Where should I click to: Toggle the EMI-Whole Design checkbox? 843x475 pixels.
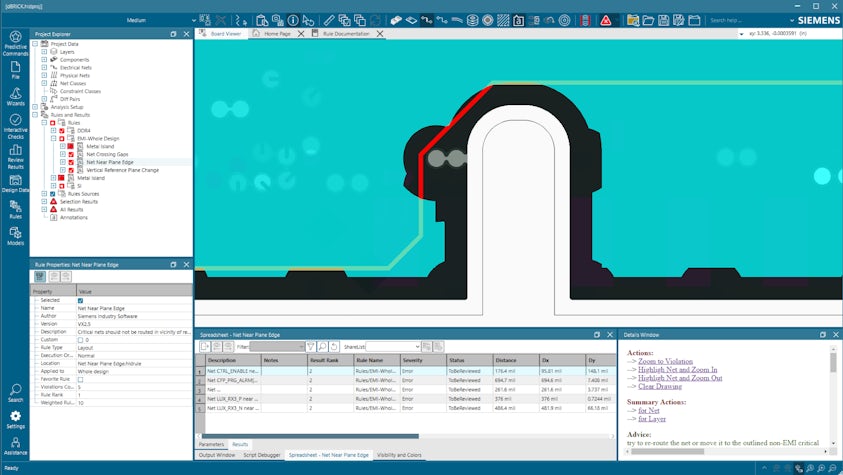[61, 139]
